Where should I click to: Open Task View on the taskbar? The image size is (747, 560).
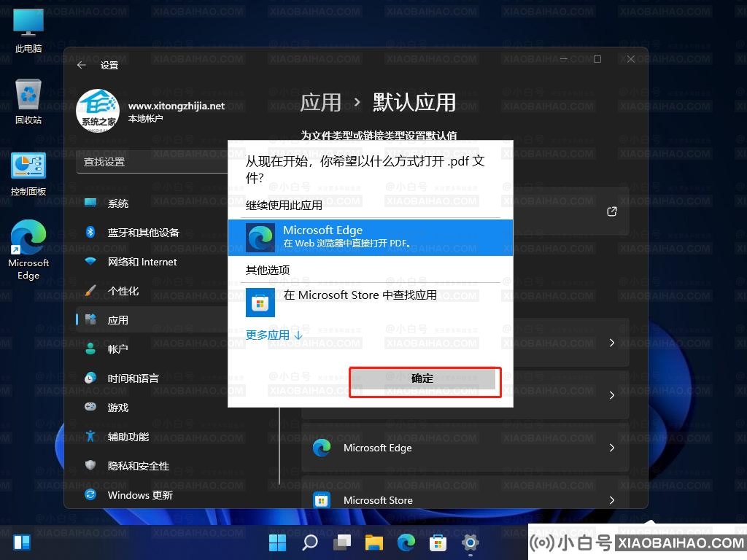(x=342, y=542)
